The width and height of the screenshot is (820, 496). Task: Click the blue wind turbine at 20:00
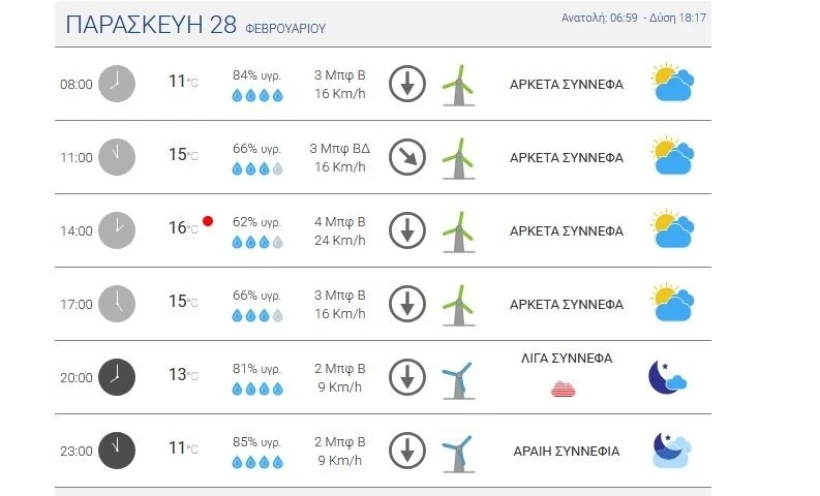459,380
